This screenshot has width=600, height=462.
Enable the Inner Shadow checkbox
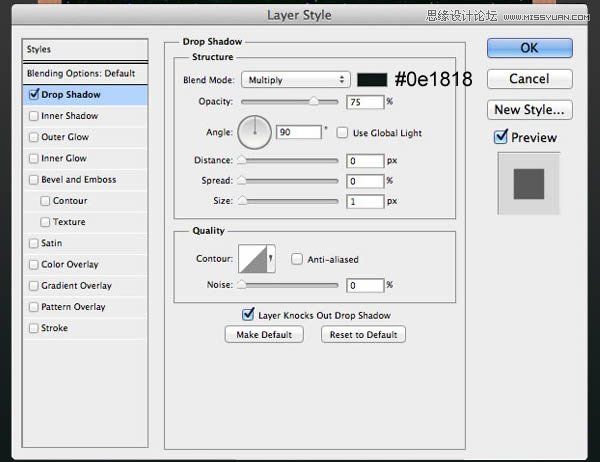tap(35, 116)
